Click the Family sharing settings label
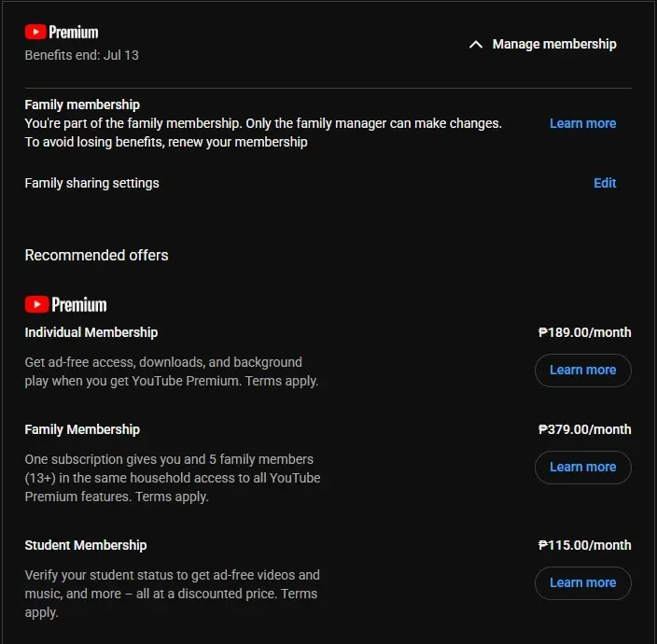This screenshot has height=644, width=657. click(x=91, y=183)
